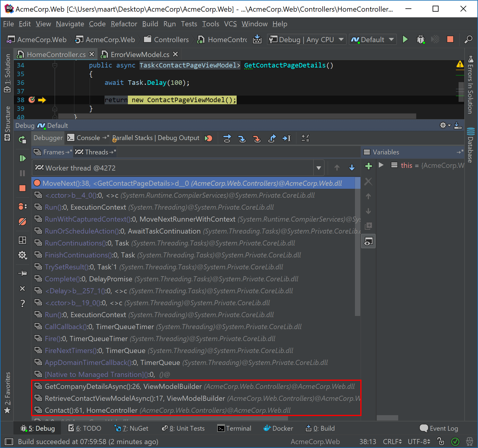
Task: Select the GetCompanyDetailsAsync():26 frame
Action: tap(196, 386)
